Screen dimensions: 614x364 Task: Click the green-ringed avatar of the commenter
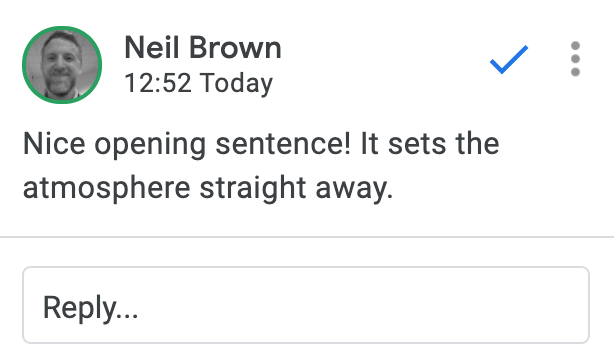click(x=62, y=65)
